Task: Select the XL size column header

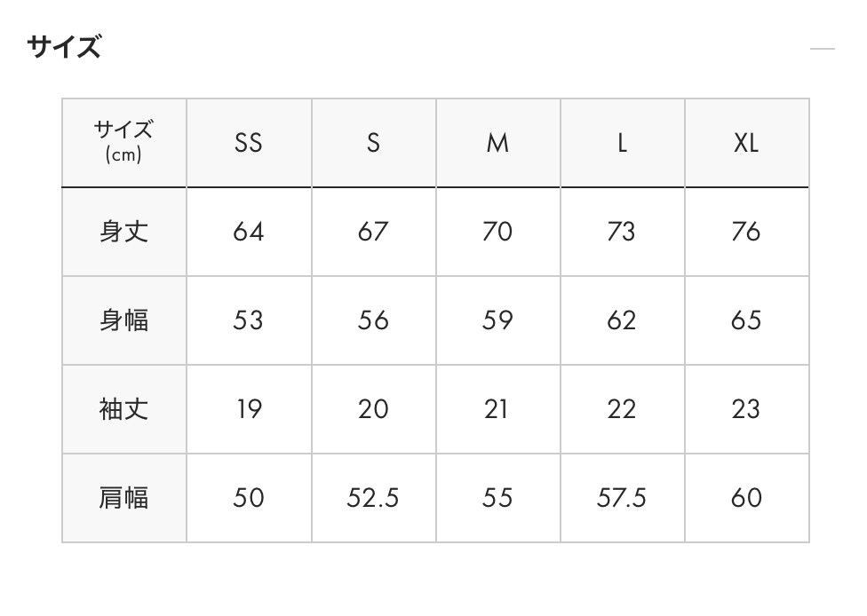Action: point(746,143)
